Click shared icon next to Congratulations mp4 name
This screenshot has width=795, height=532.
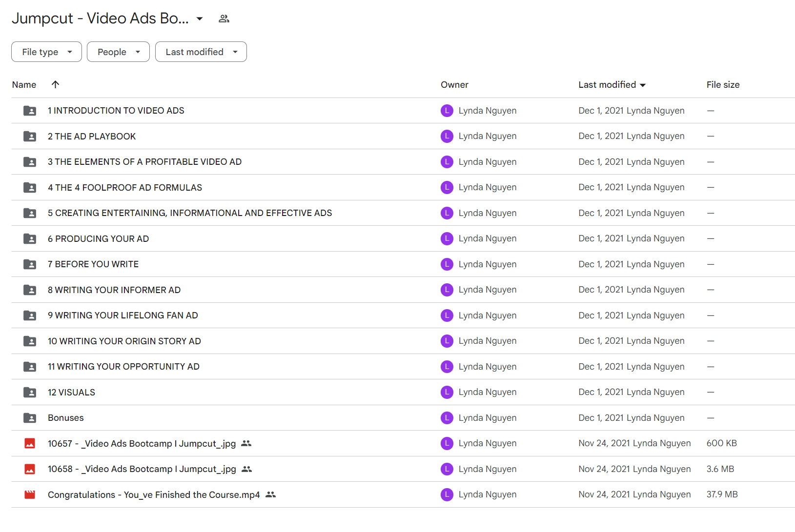(x=271, y=494)
